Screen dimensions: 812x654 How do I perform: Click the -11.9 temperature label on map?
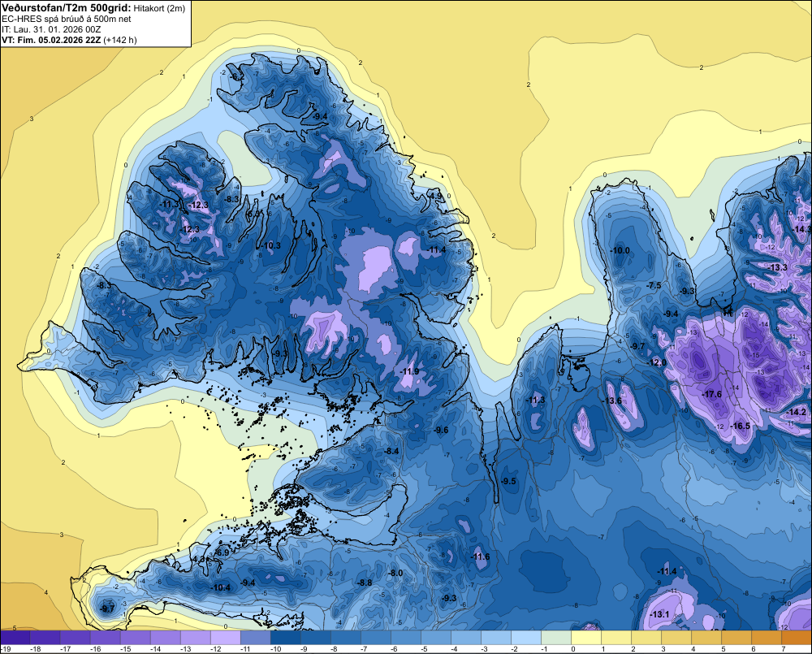tap(409, 372)
